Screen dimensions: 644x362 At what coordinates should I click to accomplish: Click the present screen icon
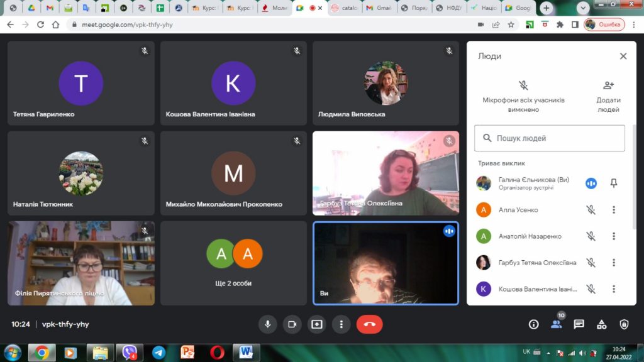[316, 324]
